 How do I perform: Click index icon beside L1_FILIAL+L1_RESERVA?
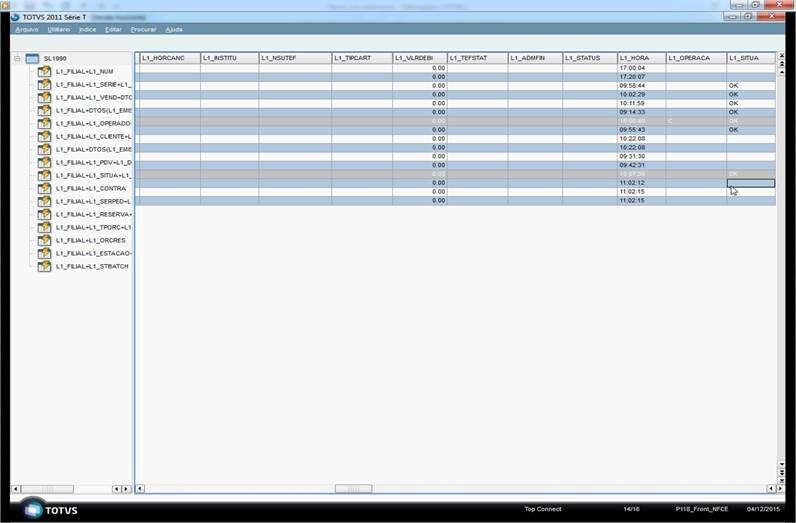(45, 214)
